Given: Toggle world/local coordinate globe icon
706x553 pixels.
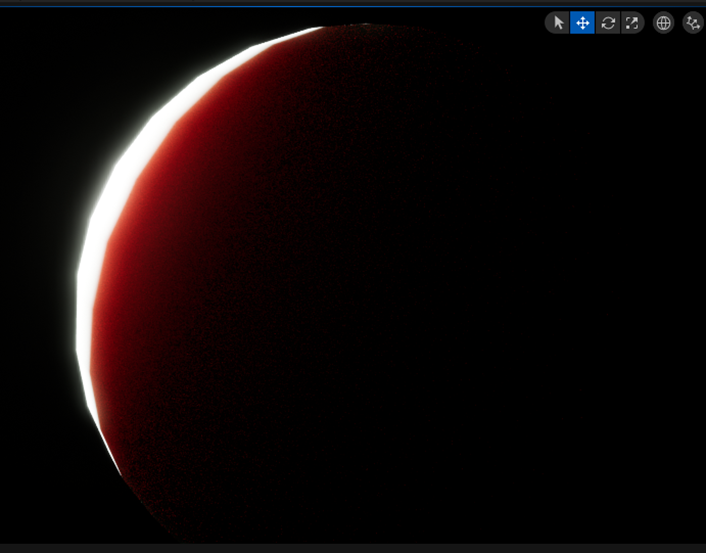Looking at the screenshot, I should (663, 23).
